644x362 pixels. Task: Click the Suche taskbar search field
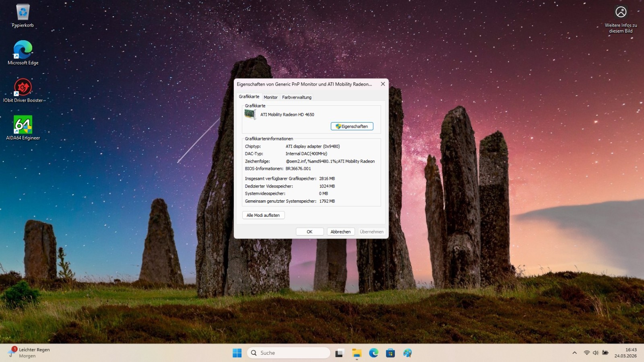289,353
